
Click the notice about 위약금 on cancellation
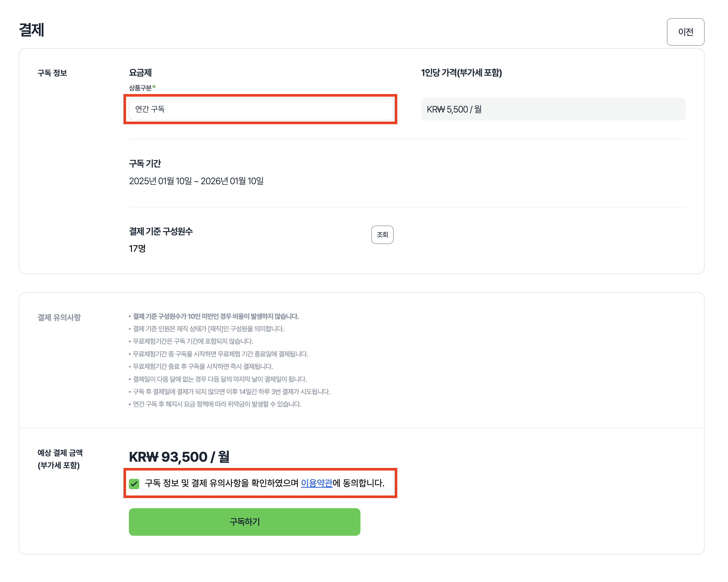click(x=217, y=404)
